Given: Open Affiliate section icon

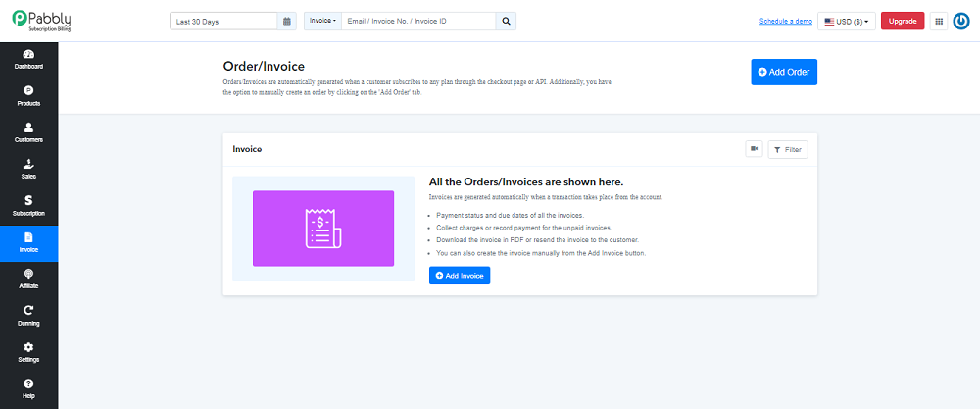Looking at the screenshot, I should tap(28, 274).
